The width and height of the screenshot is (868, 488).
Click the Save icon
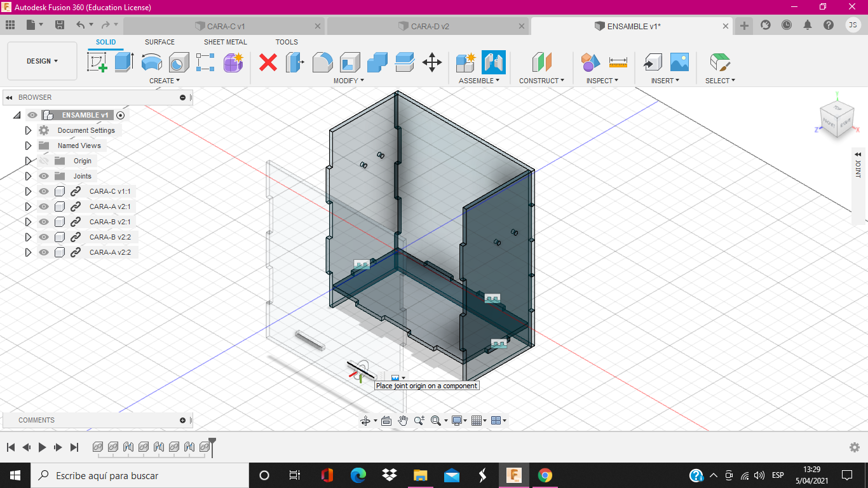pyautogui.click(x=60, y=25)
